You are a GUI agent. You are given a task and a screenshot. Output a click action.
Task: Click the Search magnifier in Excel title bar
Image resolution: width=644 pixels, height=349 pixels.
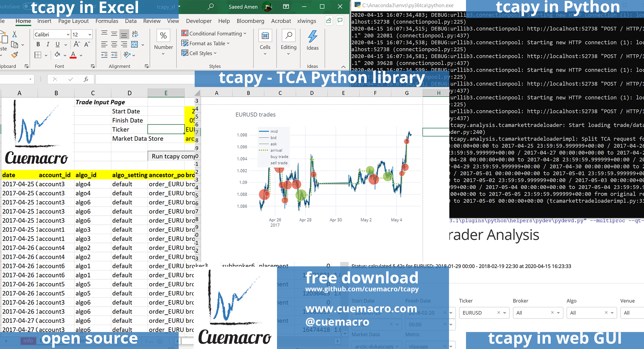pos(211,6)
